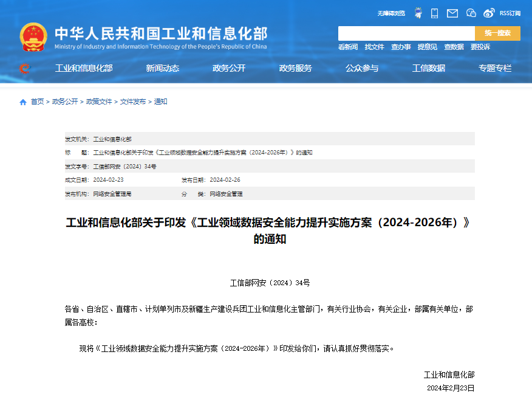Viewport: 532px width, 394px height.
Task: Click the 无障碍浏览 accessibility link
Action: pyautogui.click(x=391, y=13)
